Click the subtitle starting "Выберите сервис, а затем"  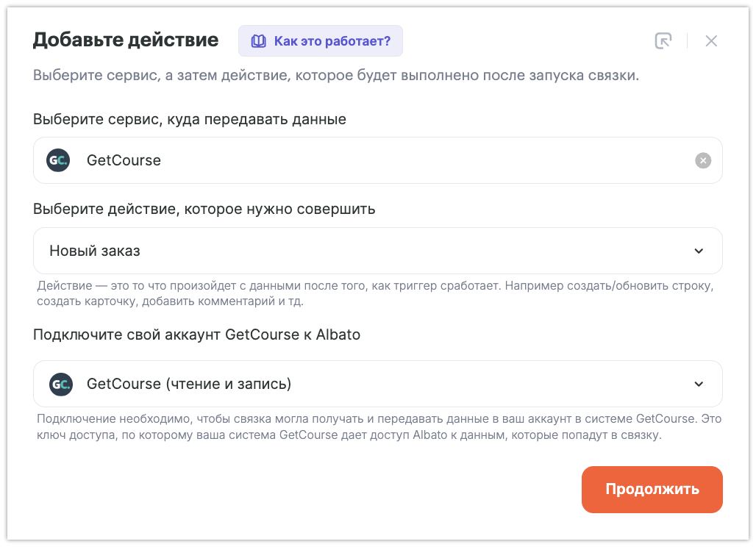335,76
